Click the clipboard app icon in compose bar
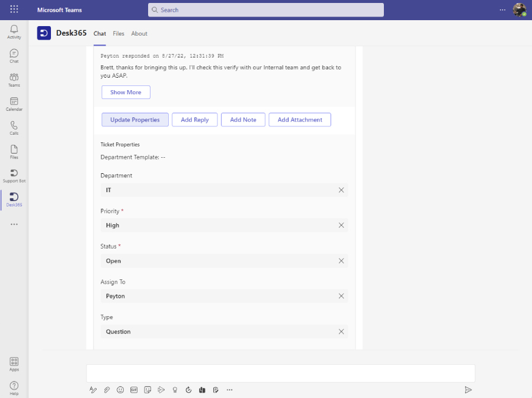The image size is (532, 398). tap(216, 390)
